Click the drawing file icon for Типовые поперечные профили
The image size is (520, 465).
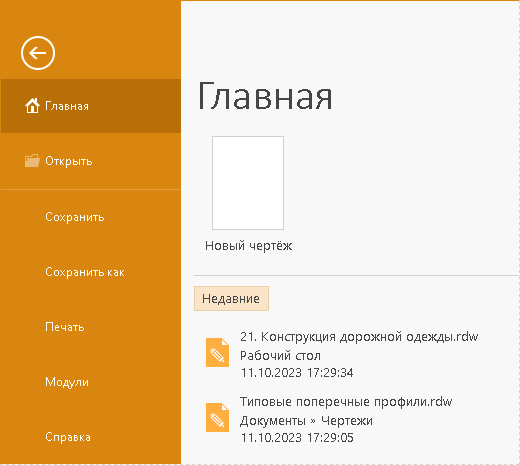click(x=217, y=418)
